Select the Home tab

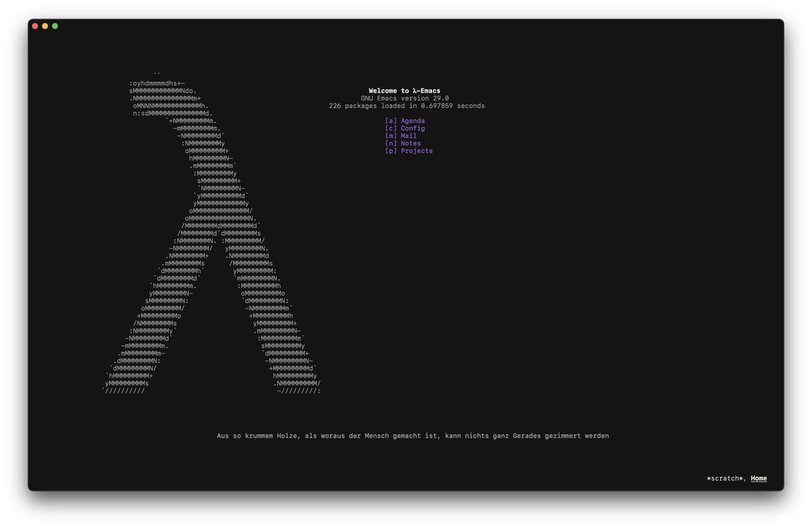[758, 478]
